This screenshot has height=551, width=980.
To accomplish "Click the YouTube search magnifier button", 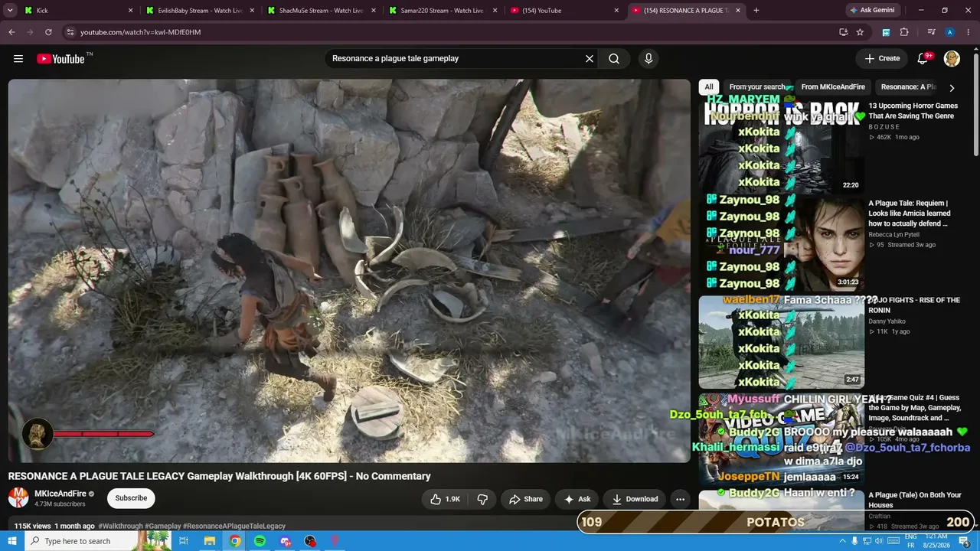I will click(614, 59).
